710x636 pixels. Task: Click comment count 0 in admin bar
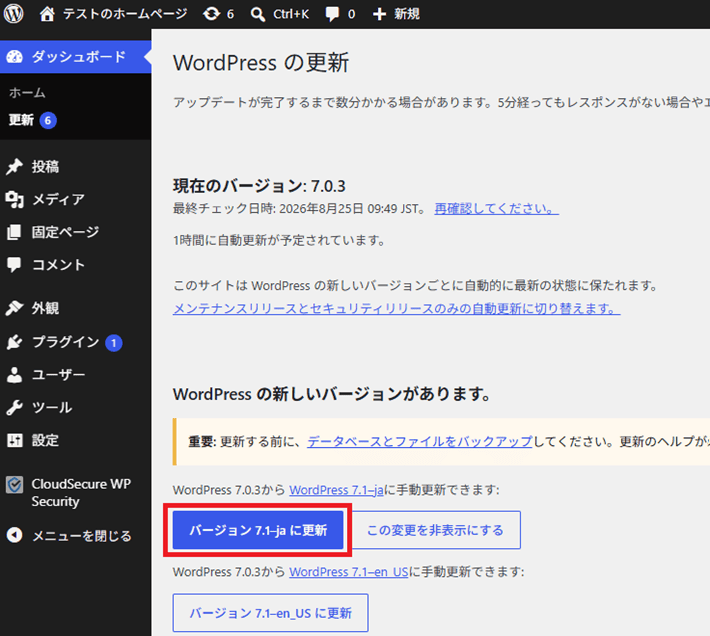pos(351,14)
